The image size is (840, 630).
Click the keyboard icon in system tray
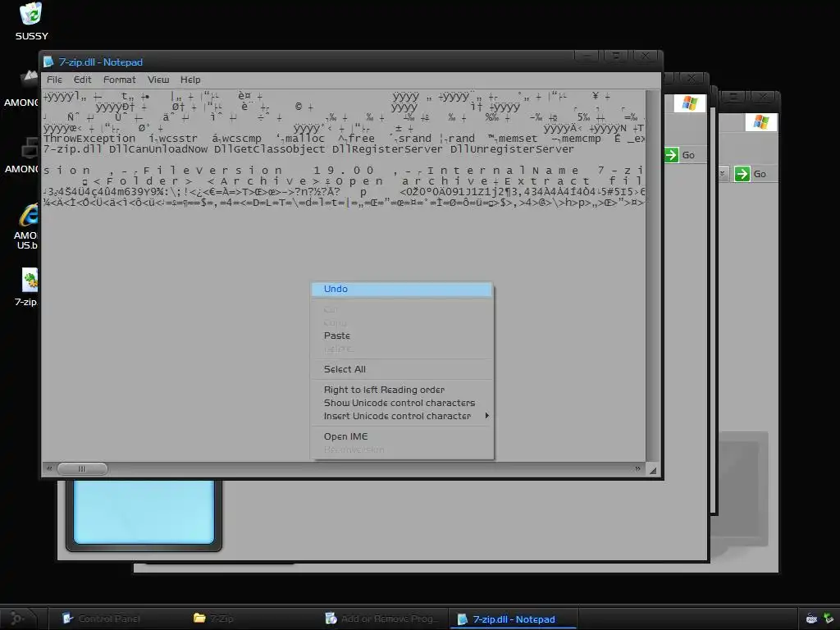(x=811, y=619)
